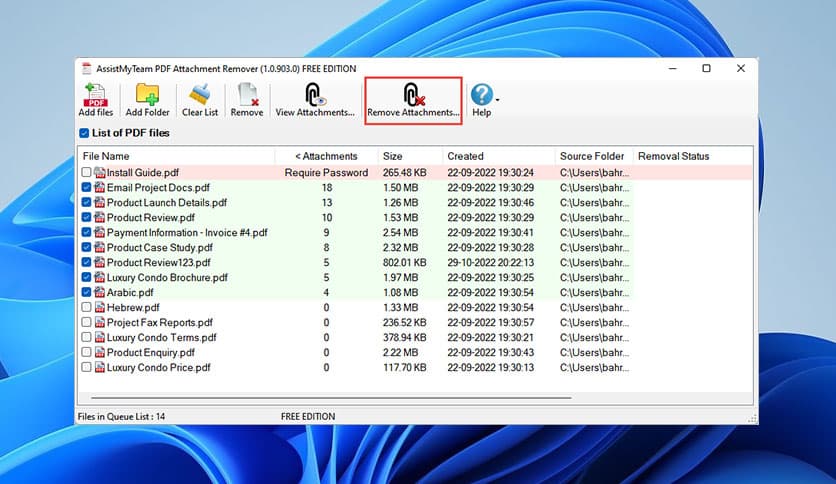Uncheck Product Review123.pdf checkbox
Image resolution: width=836 pixels, height=484 pixels.
tap(86, 262)
